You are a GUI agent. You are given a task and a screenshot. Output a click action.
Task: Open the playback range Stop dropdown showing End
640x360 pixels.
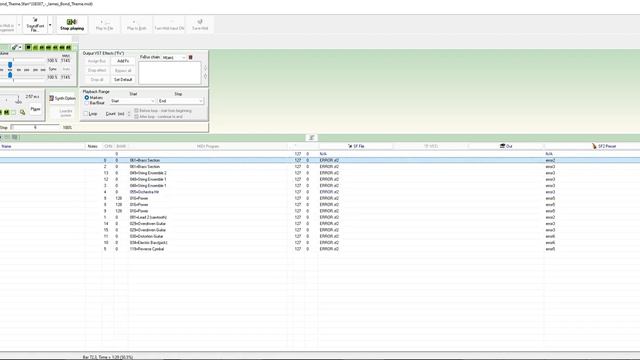click(180, 101)
